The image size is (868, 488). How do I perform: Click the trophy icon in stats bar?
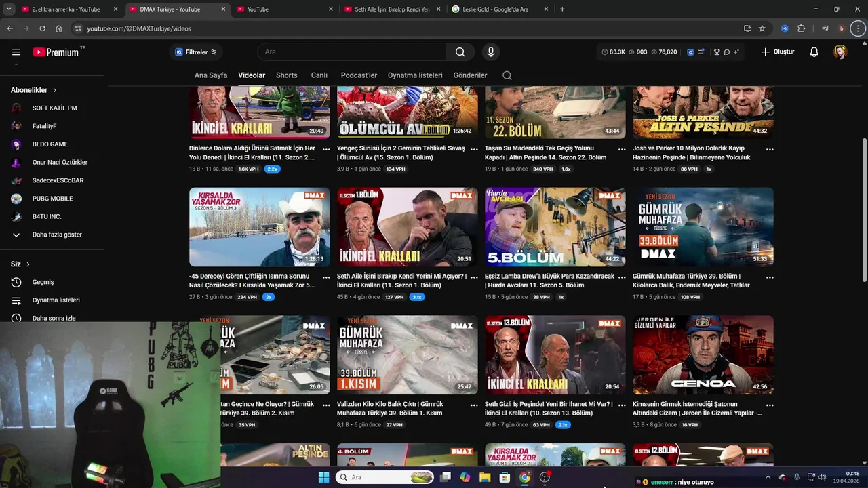point(717,52)
